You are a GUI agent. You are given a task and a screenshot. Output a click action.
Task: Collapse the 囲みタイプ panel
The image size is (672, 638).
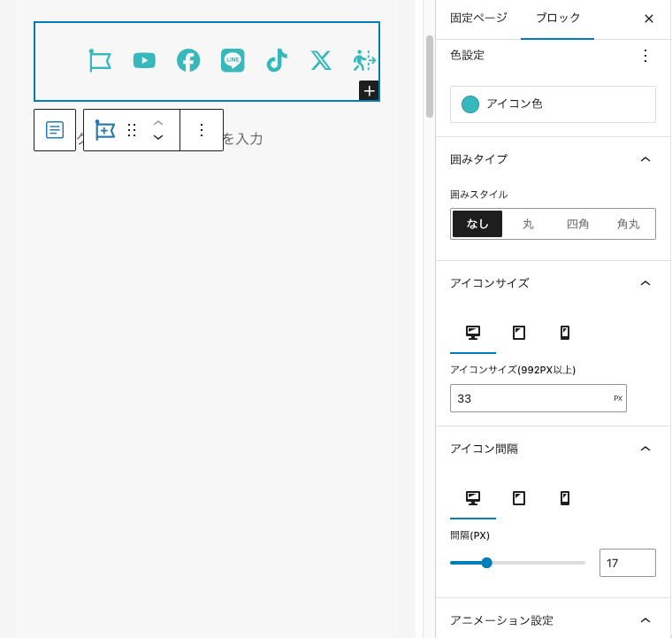pos(645,159)
